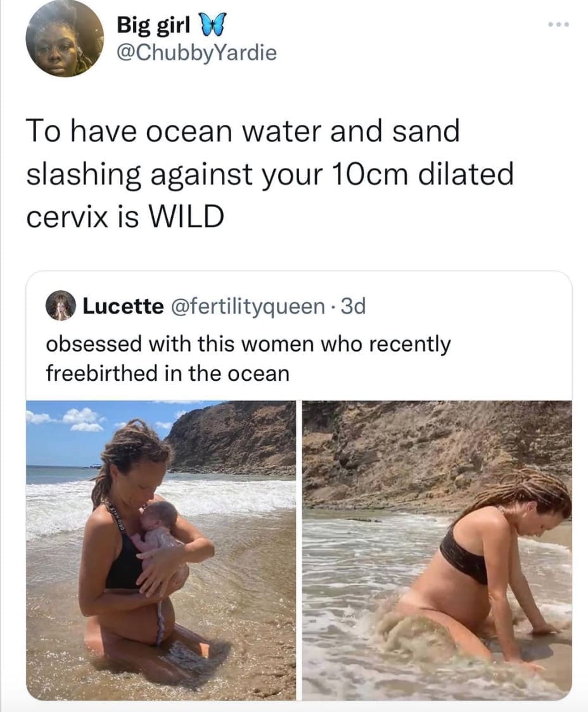Open the Big girl profile avatar
Viewport: 588px width, 712px height.
pyautogui.click(x=65, y=39)
